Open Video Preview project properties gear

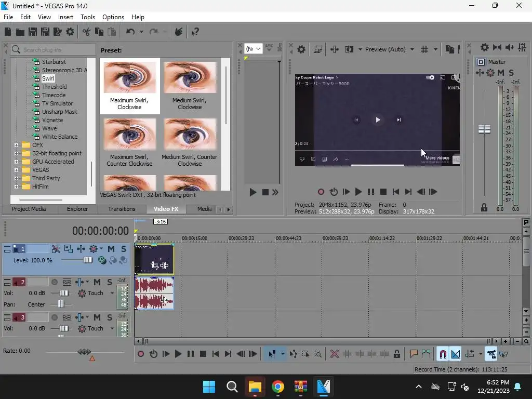301,49
